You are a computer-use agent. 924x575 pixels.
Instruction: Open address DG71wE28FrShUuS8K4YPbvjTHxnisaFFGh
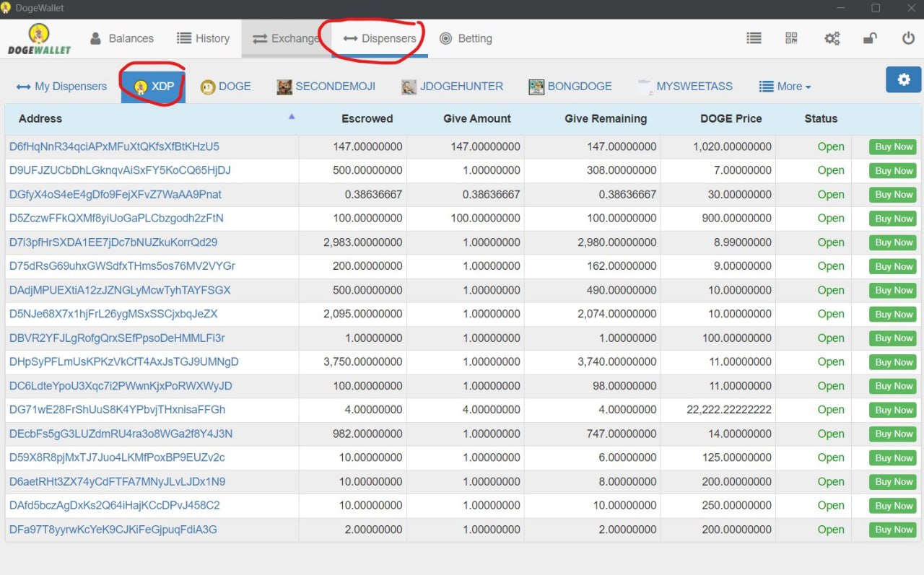[117, 410]
